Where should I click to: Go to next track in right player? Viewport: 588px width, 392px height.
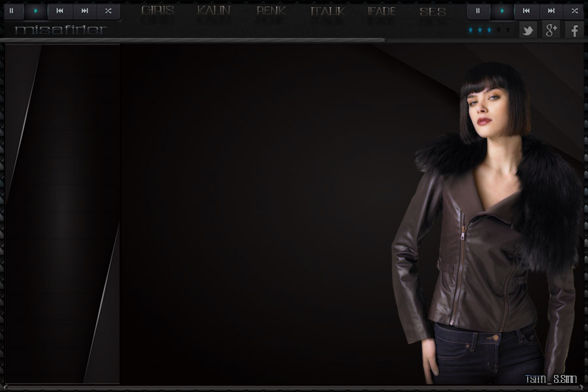coord(551,11)
